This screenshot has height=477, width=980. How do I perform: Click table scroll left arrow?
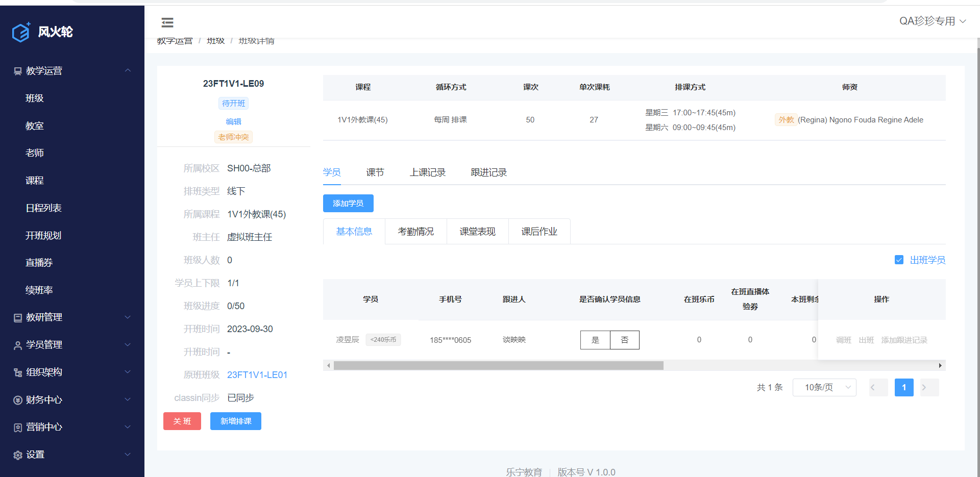(x=328, y=365)
